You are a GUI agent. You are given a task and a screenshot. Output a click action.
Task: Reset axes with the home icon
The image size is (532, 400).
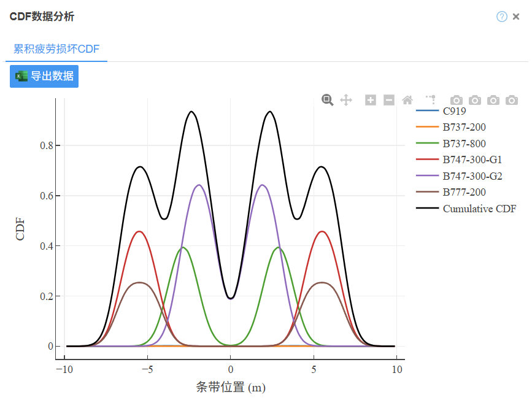click(407, 100)
